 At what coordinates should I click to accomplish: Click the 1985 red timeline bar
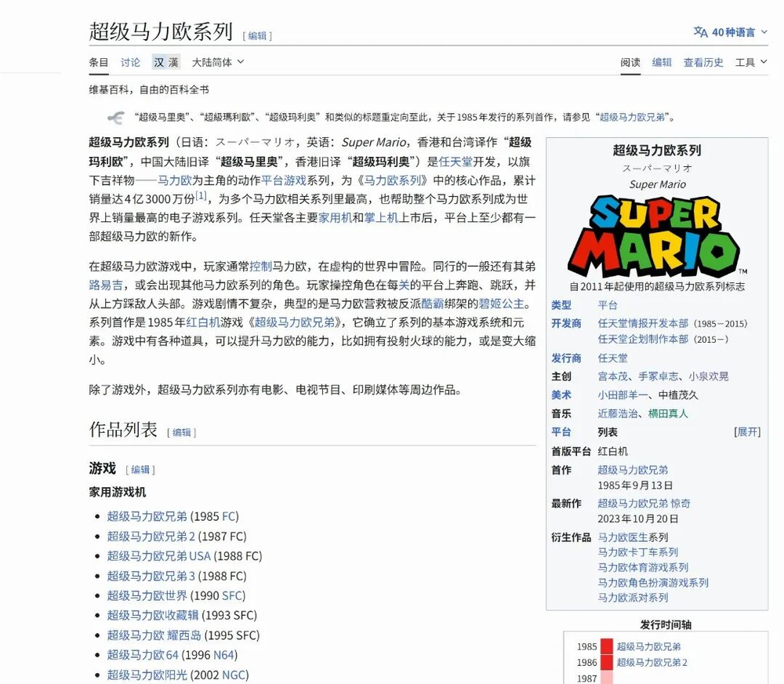(606, 646)
